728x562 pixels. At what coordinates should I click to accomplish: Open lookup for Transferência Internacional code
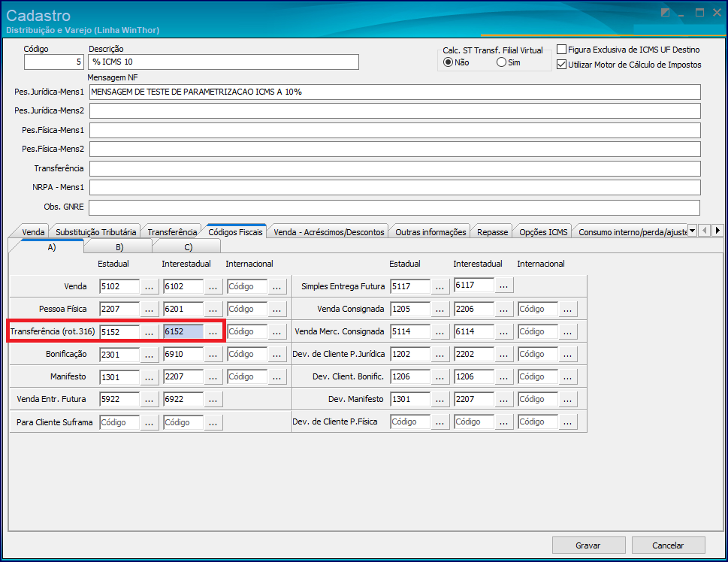[276, 331]
